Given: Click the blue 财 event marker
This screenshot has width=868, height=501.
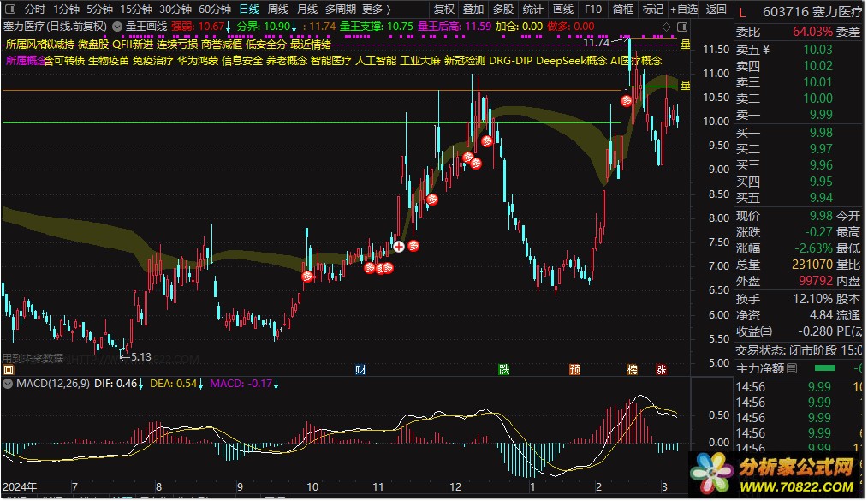Looking at the screenshot, I should [360, 370].
